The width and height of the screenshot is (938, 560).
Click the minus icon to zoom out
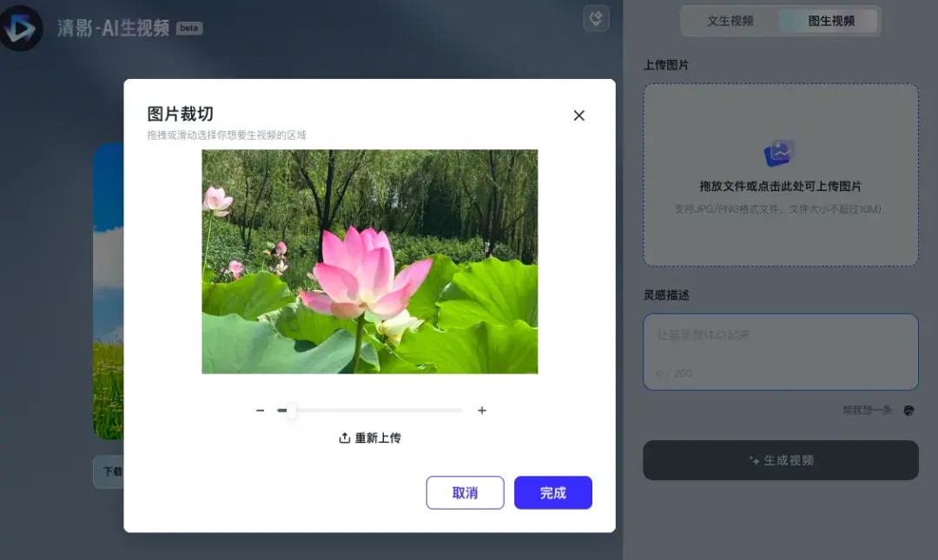[260, 411]
